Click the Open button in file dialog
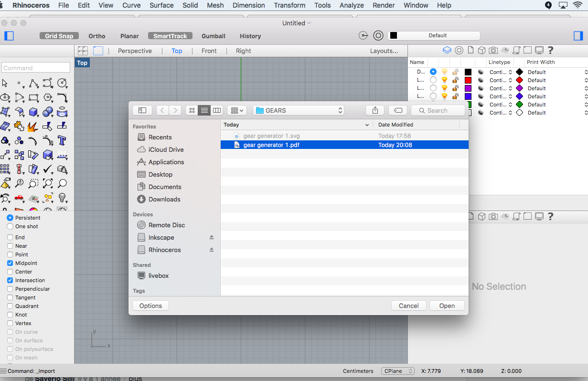The width and height of the screenshot is (588, 381). [447, 306]
